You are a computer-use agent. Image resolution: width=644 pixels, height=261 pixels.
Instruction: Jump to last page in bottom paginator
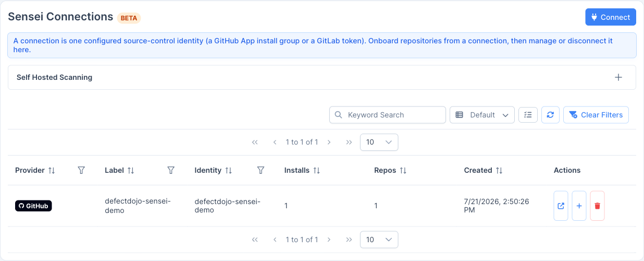(x=349, y=240)
